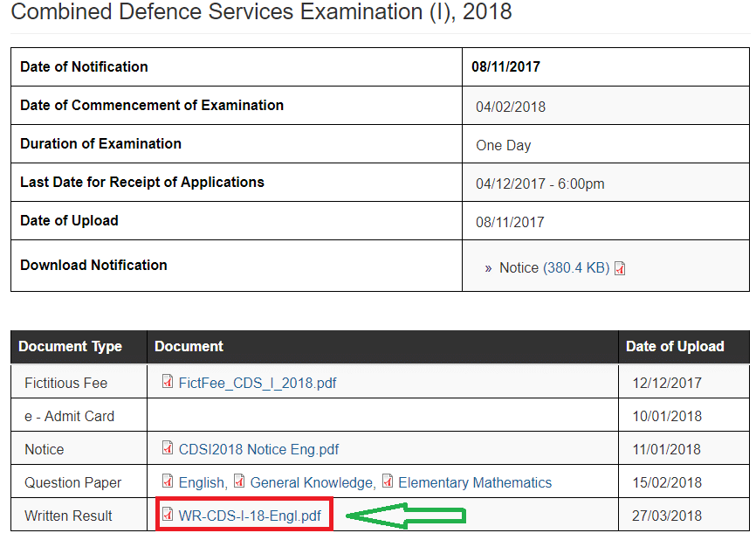Open the Notice (380.4 KB) download link
Screen dimensions: 756x540
541,269
